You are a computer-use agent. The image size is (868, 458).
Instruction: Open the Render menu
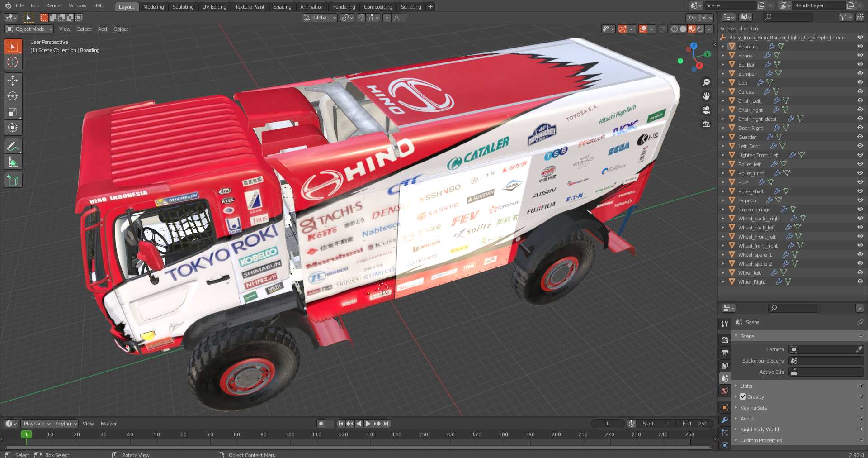pos(54,6)
